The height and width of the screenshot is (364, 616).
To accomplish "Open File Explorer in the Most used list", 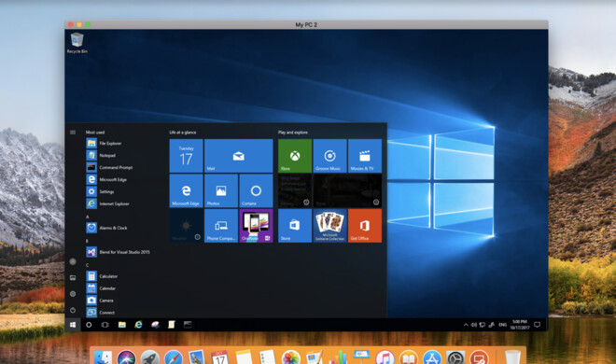I will click(x=105, y=144).
